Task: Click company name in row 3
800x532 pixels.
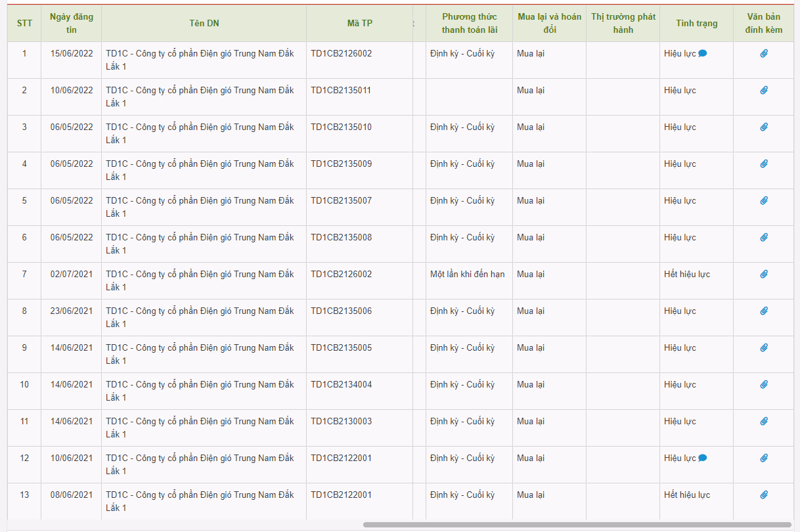Action: click(200, 133)
